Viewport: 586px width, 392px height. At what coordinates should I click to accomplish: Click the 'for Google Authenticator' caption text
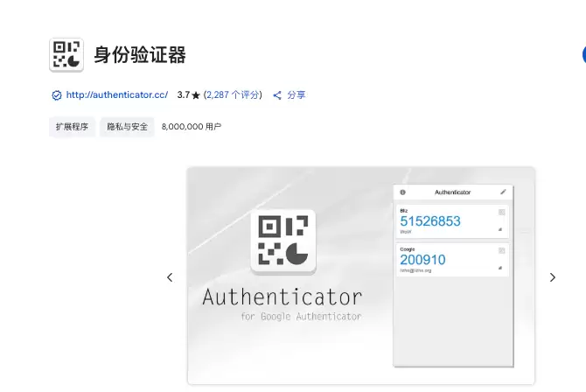pyautogui.click(x=301, y=317)
